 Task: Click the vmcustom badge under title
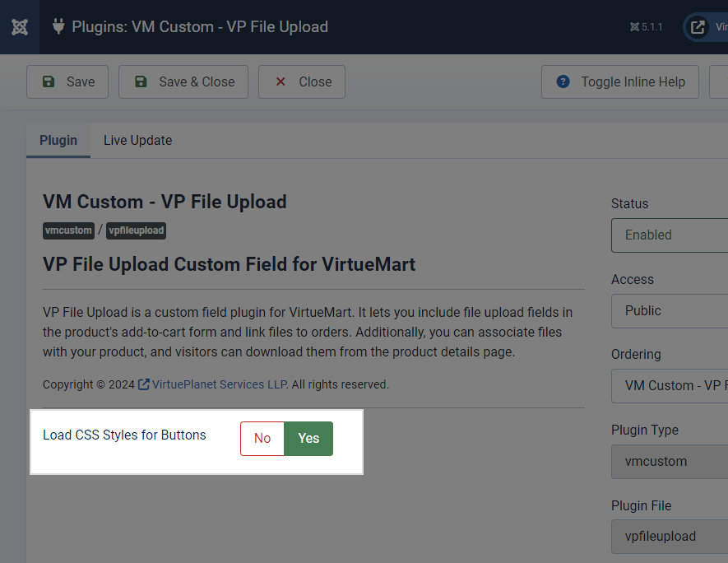click(69, 230)
